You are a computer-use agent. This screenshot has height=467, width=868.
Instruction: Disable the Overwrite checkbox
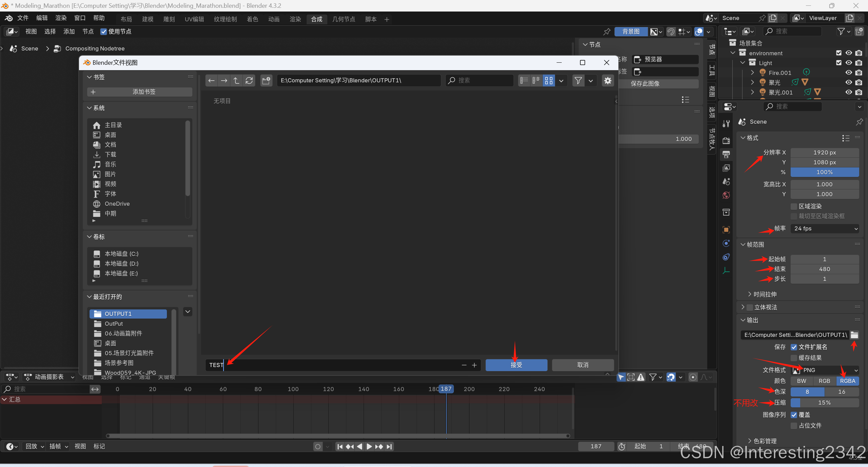(794, 415)
